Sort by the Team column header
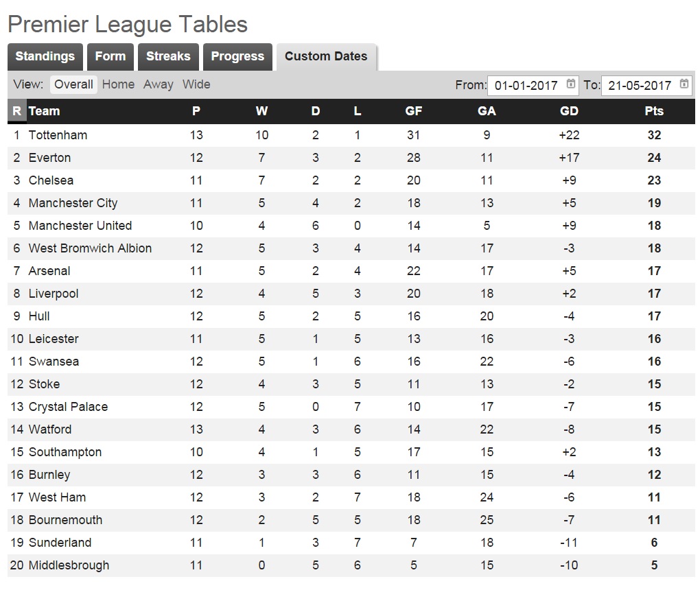The height and width of the screenshot is (590, 700). tap(45, 111)
